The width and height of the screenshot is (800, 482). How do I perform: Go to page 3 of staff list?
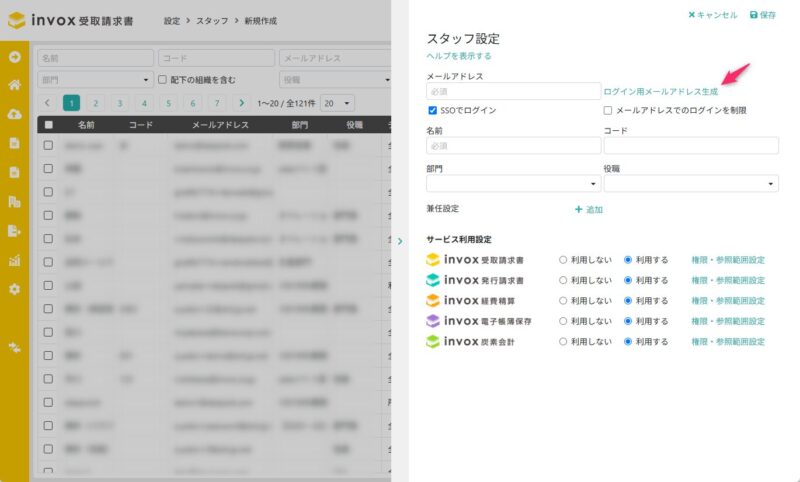point(120,103)
